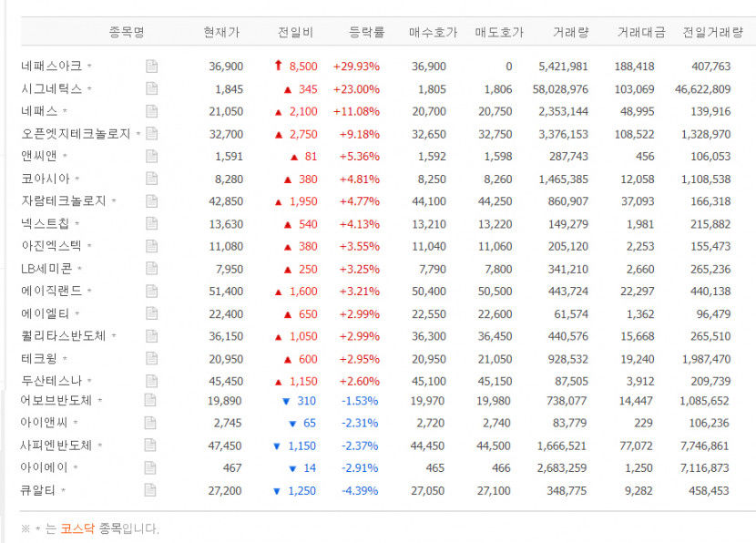Click the 188,418 trade amount value
Screen dimensions: 756x543
point(634,67)
